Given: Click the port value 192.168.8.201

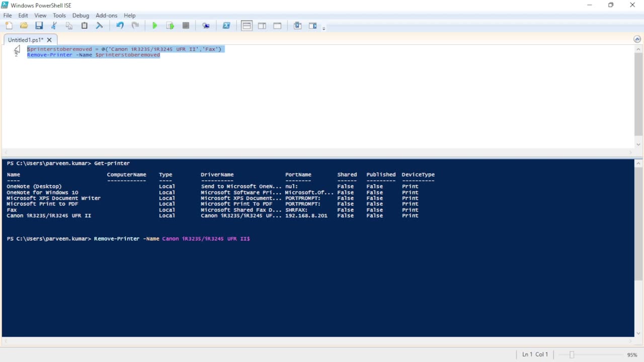Looking at the screenshot, I should tap(306, 215).
